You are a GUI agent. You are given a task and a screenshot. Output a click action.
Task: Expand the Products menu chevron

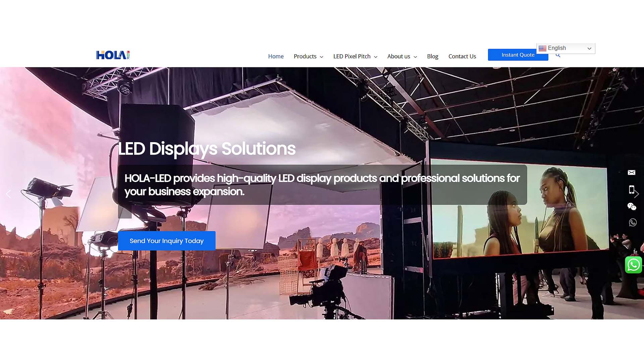(321, 57)
